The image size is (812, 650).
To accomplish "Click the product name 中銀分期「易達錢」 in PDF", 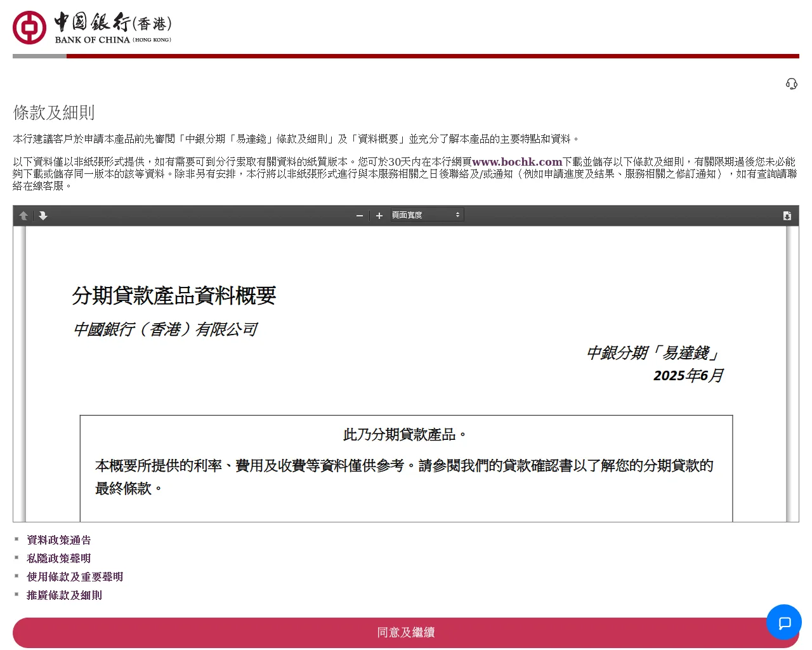I will (654, 353).
